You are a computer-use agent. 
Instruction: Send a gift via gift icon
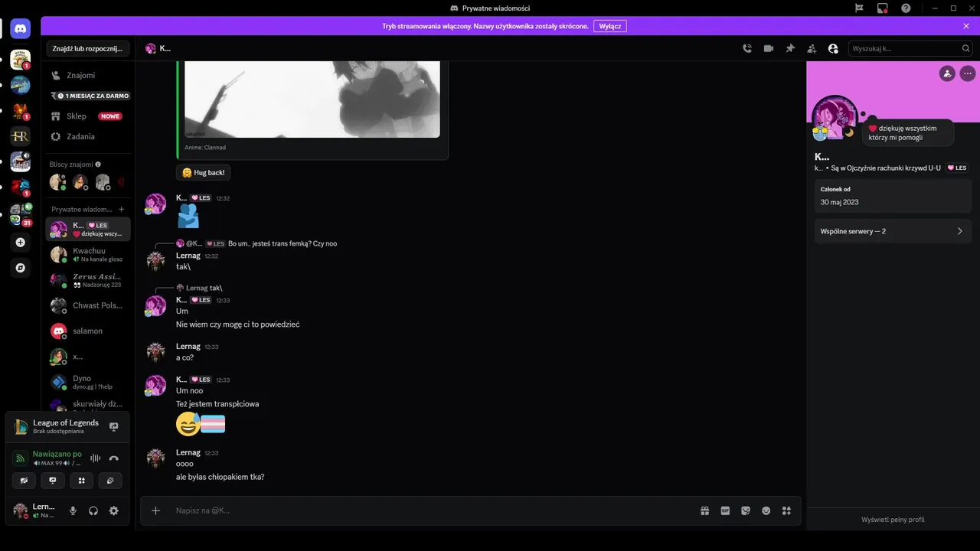pos(705,510)
